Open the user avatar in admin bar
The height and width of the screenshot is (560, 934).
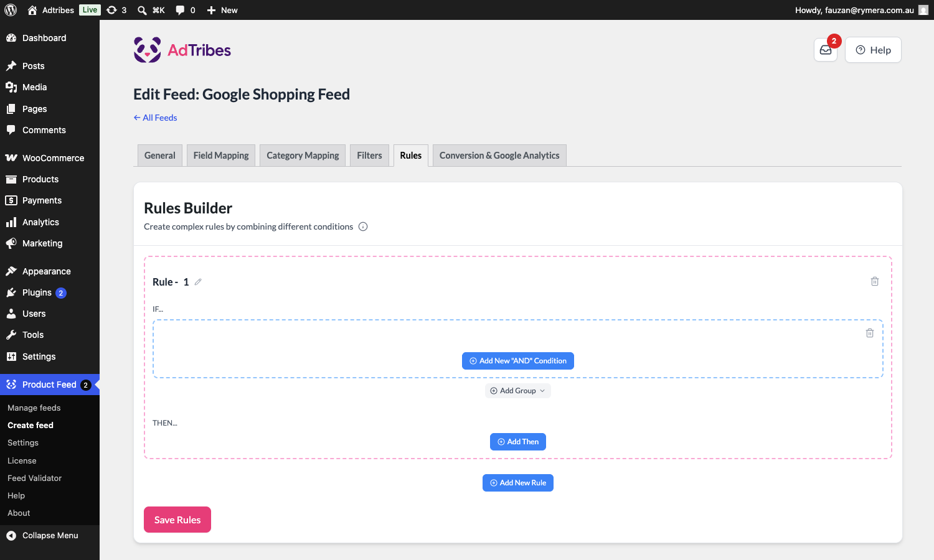(923, 10)
